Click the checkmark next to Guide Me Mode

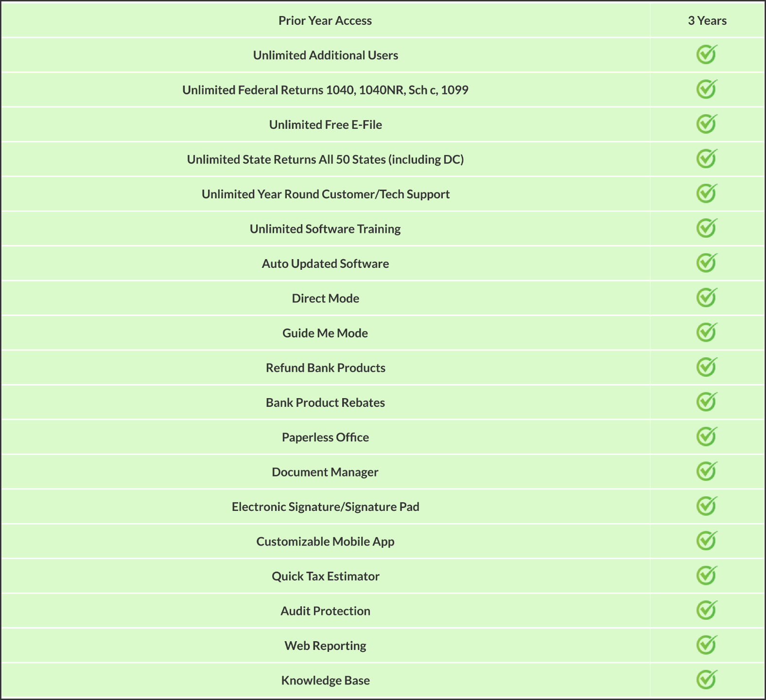point(707,332)
